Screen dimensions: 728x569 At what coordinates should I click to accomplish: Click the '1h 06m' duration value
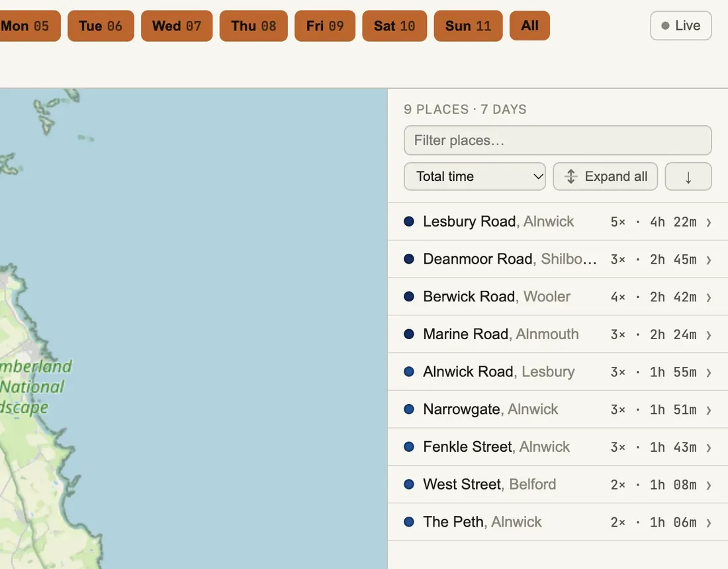coord(673,523)
